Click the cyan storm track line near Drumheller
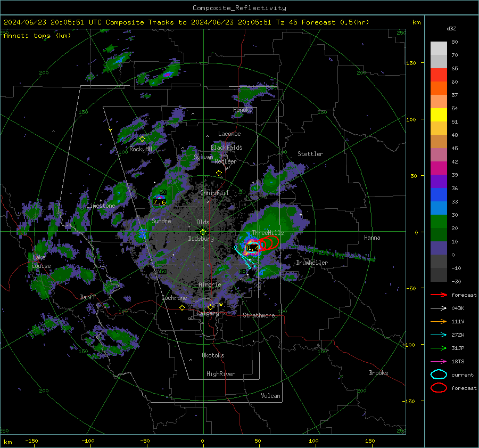 [x=244, y=258]
